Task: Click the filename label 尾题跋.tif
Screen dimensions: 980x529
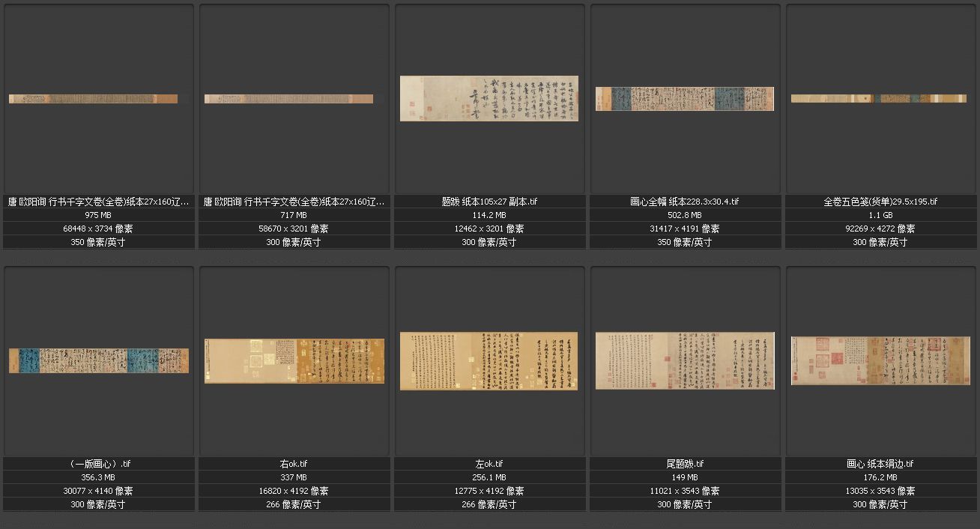Action: click(x=685, y=464)
